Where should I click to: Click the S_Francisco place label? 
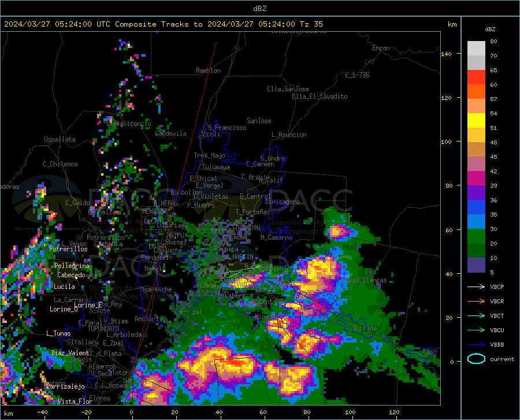(227, 128)
